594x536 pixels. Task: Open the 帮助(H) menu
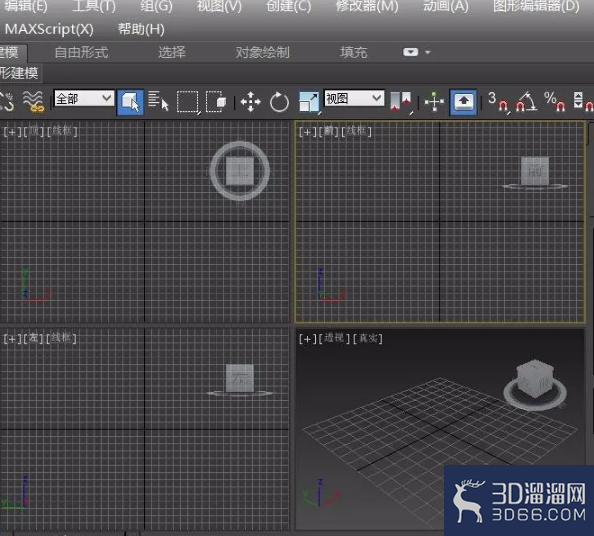pyautogui.click(x=141, y=29)
